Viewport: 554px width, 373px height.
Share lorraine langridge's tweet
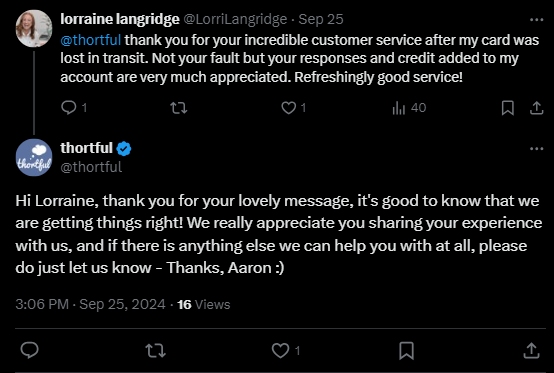click(x=536, y=108)
